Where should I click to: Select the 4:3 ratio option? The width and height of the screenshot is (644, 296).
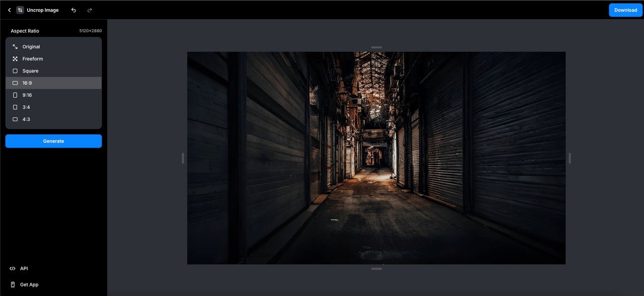click(x=53, y=119)
